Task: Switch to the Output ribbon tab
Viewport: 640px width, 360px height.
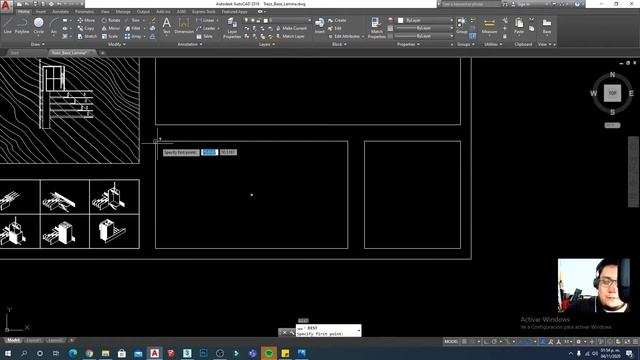Action: (x=143, y=12)
